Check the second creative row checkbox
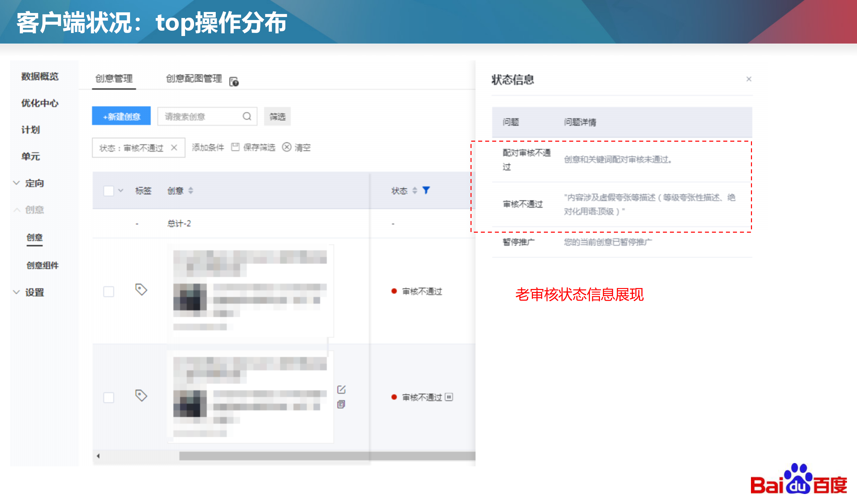 pyautogui.click(x=108, y=397)
